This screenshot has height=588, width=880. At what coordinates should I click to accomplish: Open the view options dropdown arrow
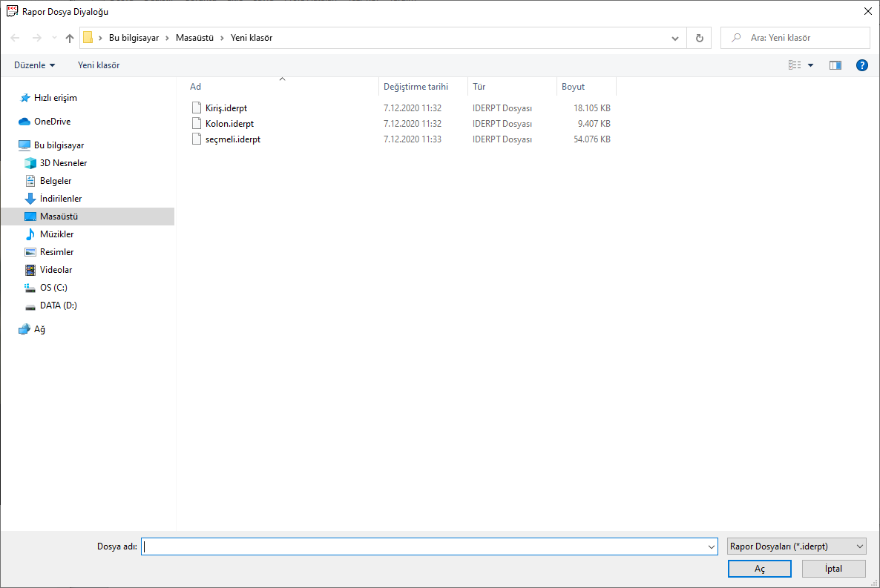click(x=810, y=65)
